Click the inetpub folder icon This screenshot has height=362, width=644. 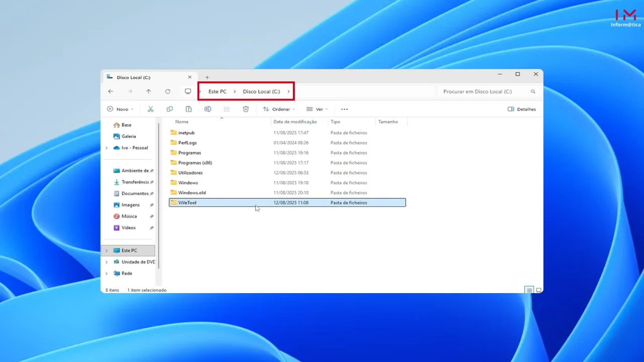(x=174, y=133)
